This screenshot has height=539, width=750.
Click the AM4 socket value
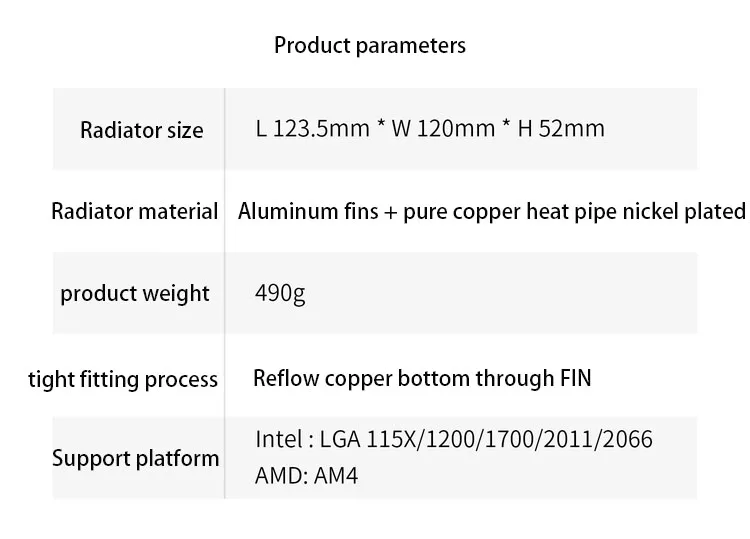tap(336, 476)
